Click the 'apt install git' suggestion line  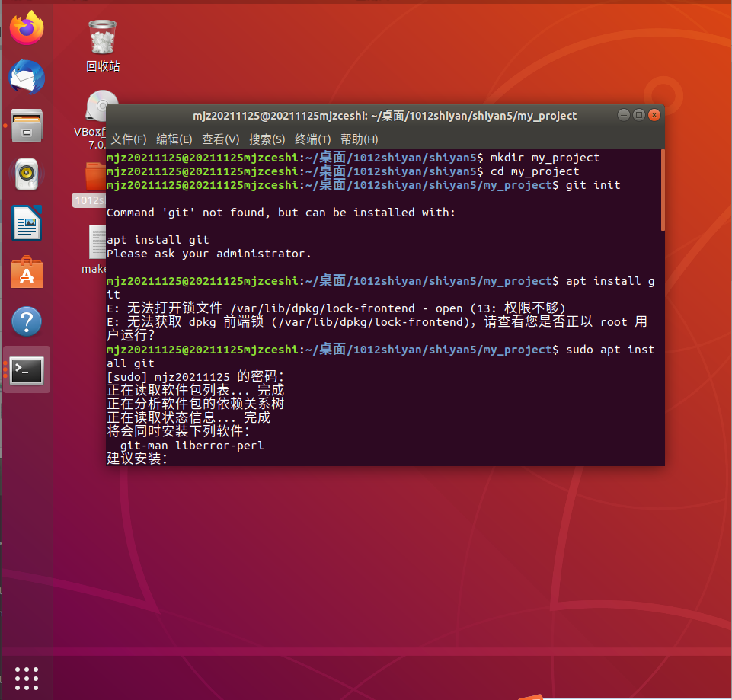(x=158, y=240)
